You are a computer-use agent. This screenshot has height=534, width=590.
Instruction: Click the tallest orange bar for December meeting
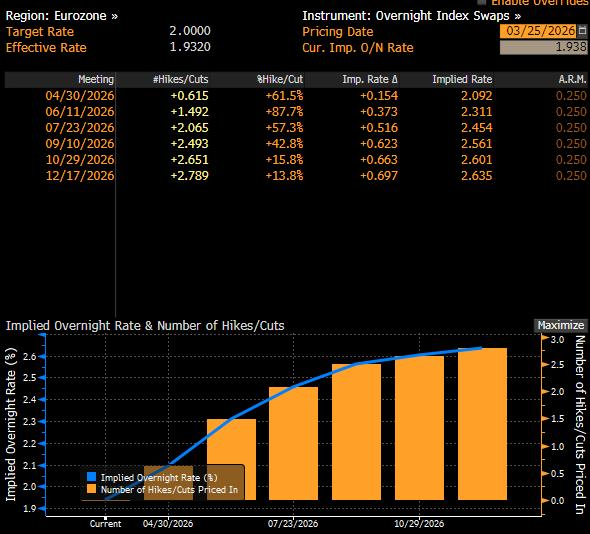[x=482, y=424]
